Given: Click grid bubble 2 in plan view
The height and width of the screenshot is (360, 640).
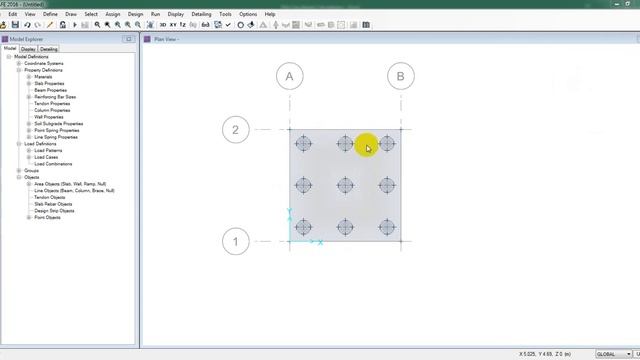Looking at the screenshot, I should pos(236,130).
